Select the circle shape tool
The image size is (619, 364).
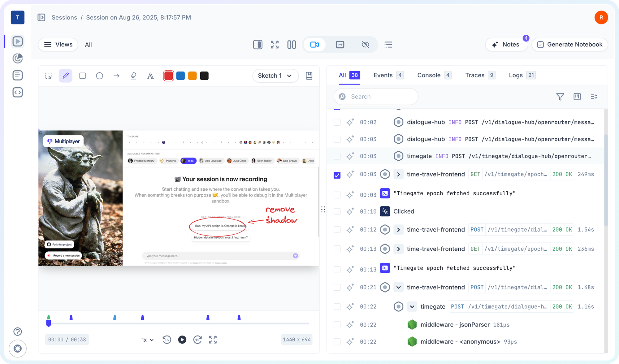coord(99,76)
